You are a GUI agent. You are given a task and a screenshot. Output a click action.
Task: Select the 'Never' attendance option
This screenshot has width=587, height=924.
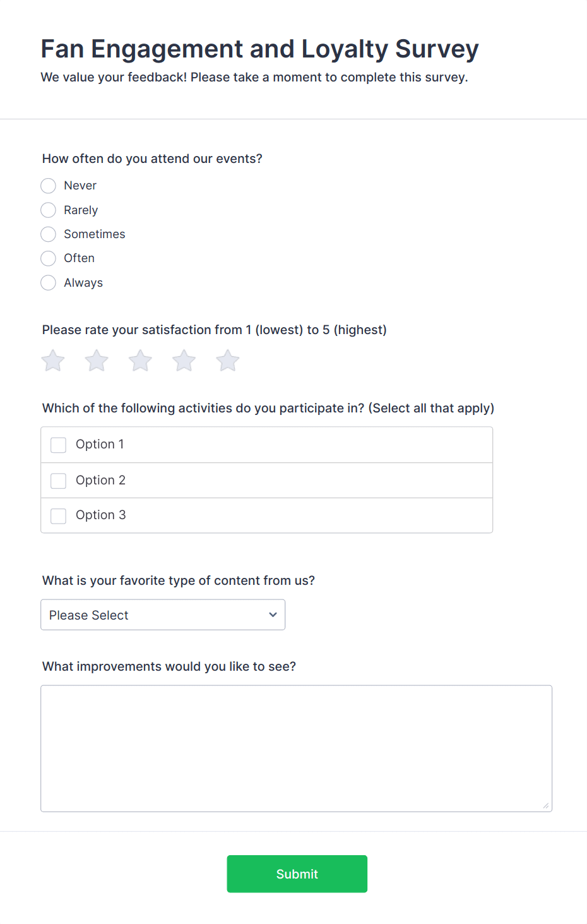click(x=48, y=185)
